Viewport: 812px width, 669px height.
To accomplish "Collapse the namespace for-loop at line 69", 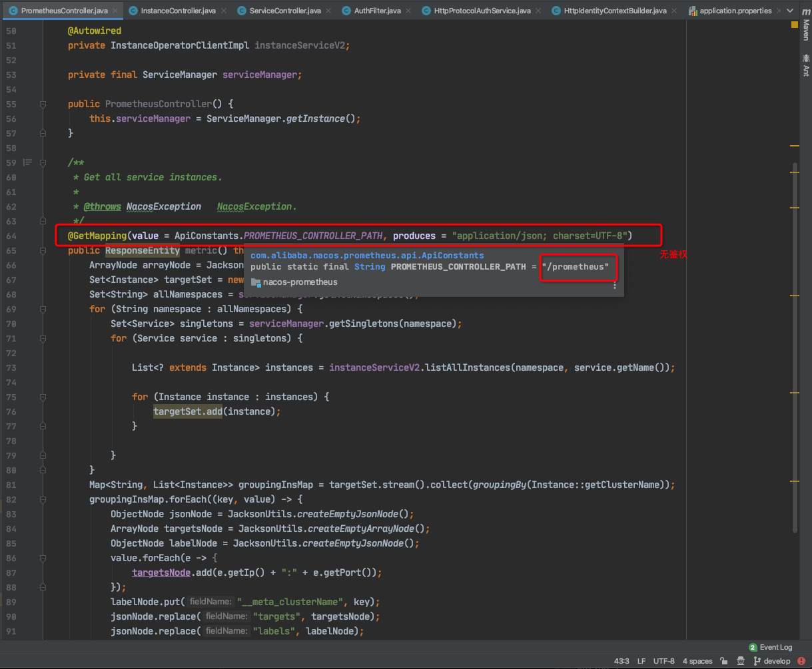I will click(43, 309).
